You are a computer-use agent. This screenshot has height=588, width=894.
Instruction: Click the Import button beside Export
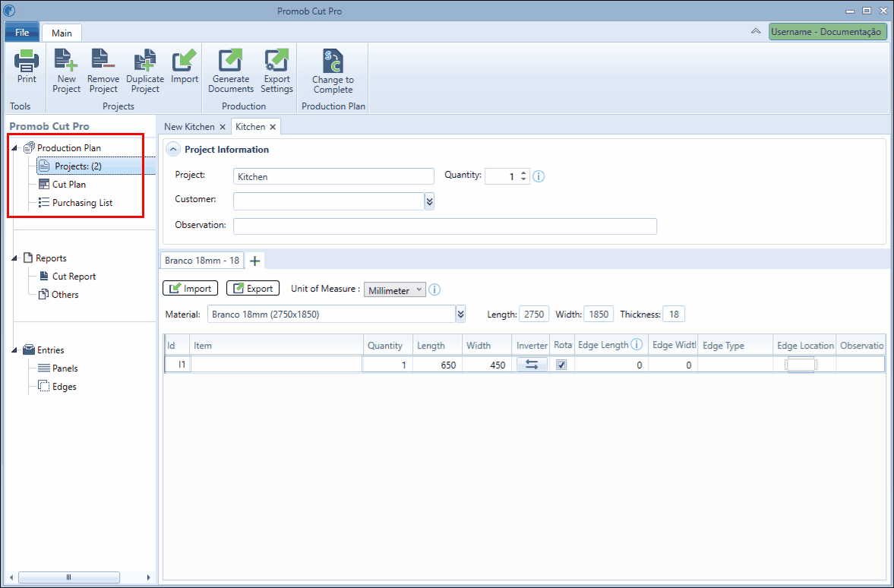tap(190, 289)
